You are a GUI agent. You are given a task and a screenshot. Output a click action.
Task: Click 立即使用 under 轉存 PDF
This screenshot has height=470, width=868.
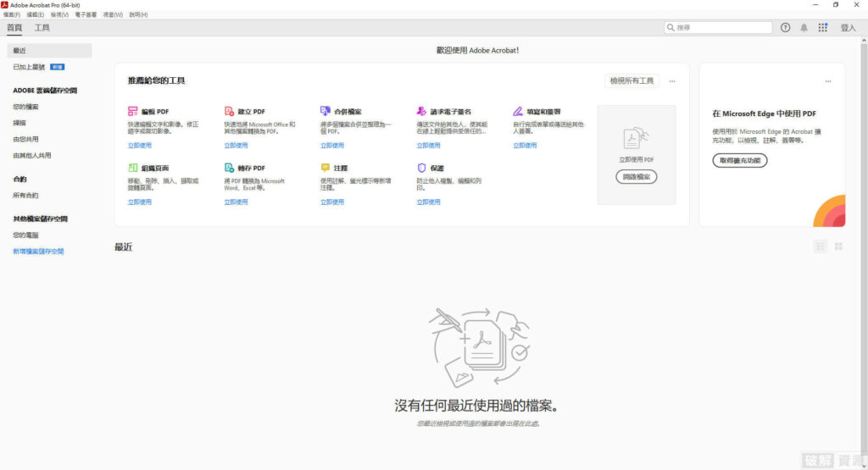click(236, 202)
